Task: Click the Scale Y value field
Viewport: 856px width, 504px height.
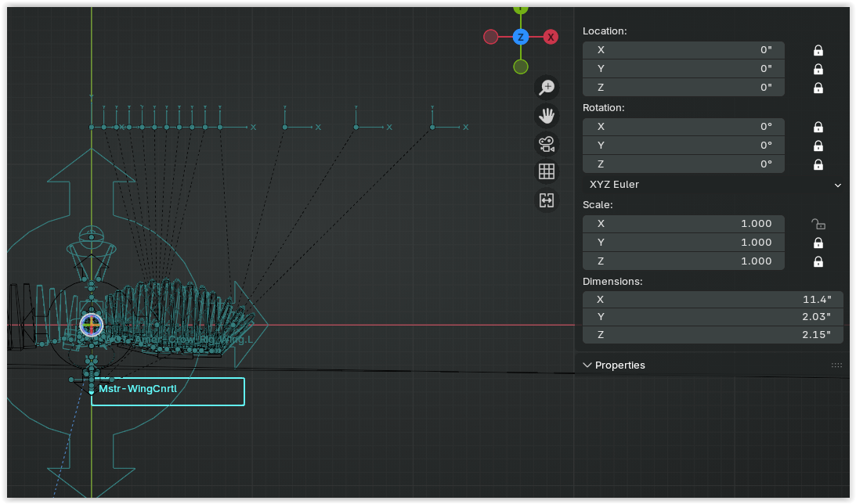Action: (684, 242)
